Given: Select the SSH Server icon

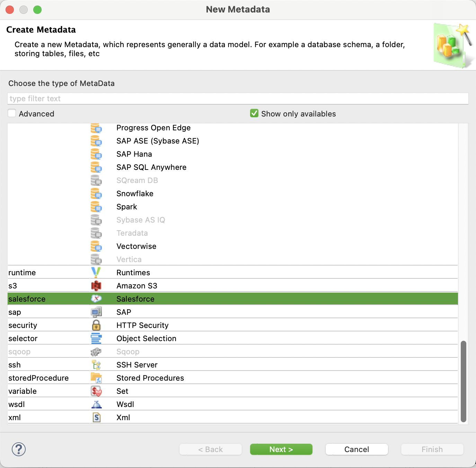Looking at the screenshot, I should 96,364.
